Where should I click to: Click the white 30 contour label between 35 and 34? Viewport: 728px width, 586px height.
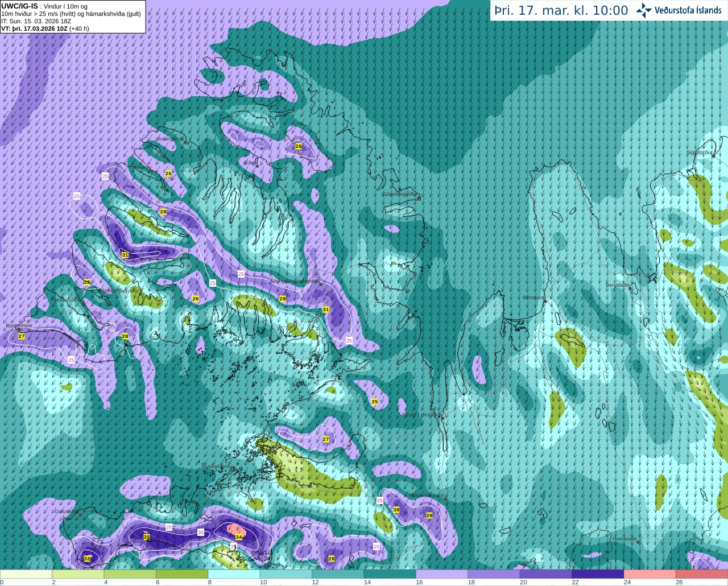click(x=200, y=533)
